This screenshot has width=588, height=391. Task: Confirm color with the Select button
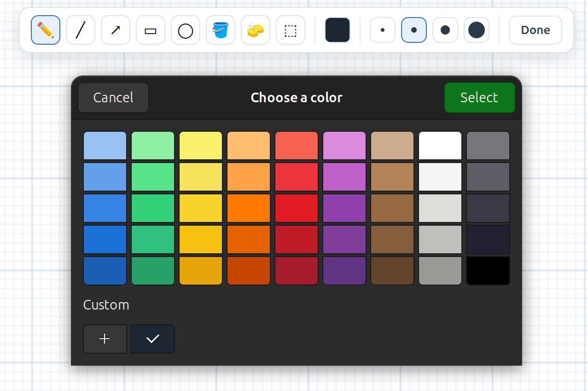[479, 98]
